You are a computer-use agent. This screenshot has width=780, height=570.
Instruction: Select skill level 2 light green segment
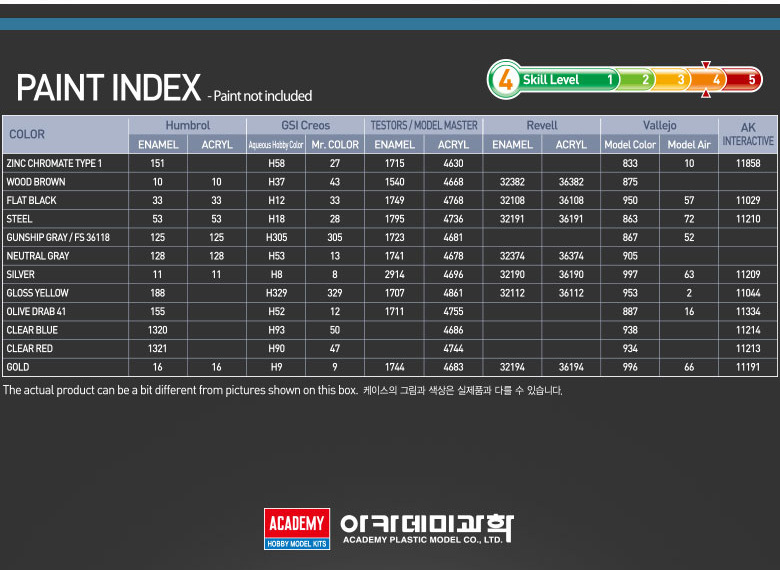point(637,80)
